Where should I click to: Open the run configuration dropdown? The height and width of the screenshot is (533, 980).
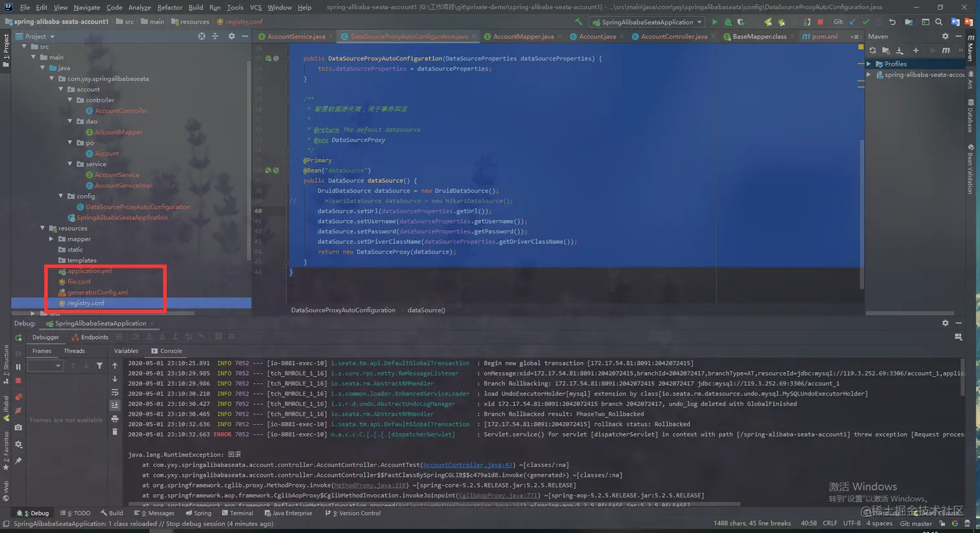647,22
